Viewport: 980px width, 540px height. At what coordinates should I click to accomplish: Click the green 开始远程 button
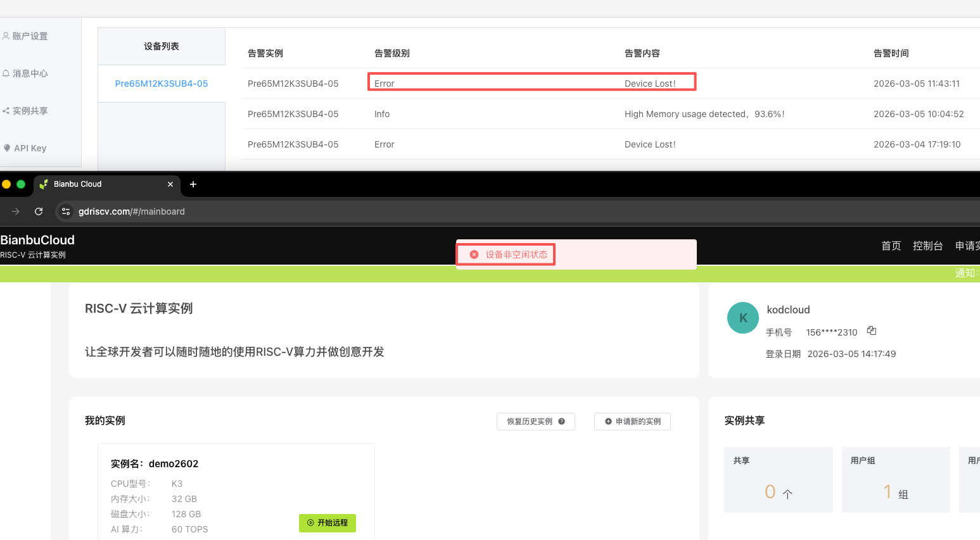328,523
